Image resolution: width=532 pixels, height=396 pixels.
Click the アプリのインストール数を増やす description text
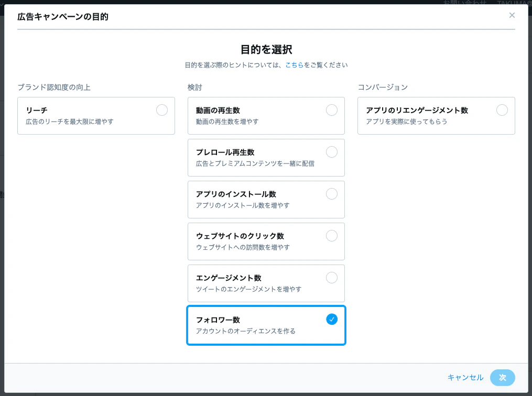point(243,205)
